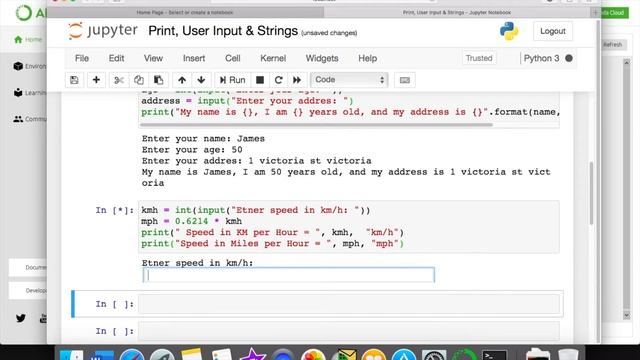The height and width of the screenshot is (360, 640).
Task: Cut selected cells with scissors icon
Action: [119, 80]
